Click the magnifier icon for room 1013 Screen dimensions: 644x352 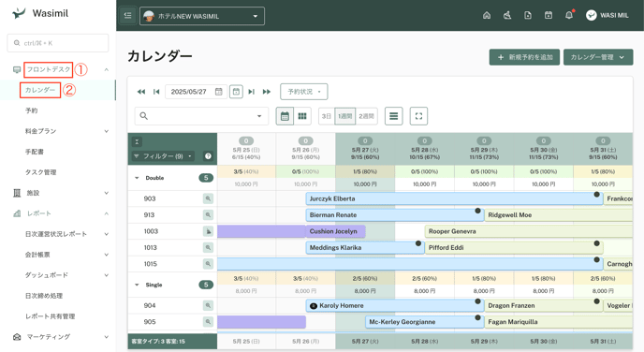[208, 248]
